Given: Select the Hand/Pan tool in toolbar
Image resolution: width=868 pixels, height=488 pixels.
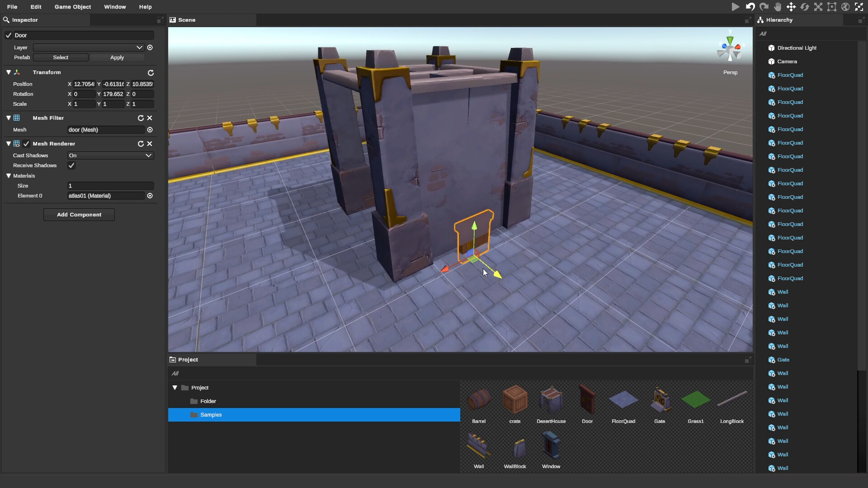Looking at the screenshot, I should coord(778,7).
